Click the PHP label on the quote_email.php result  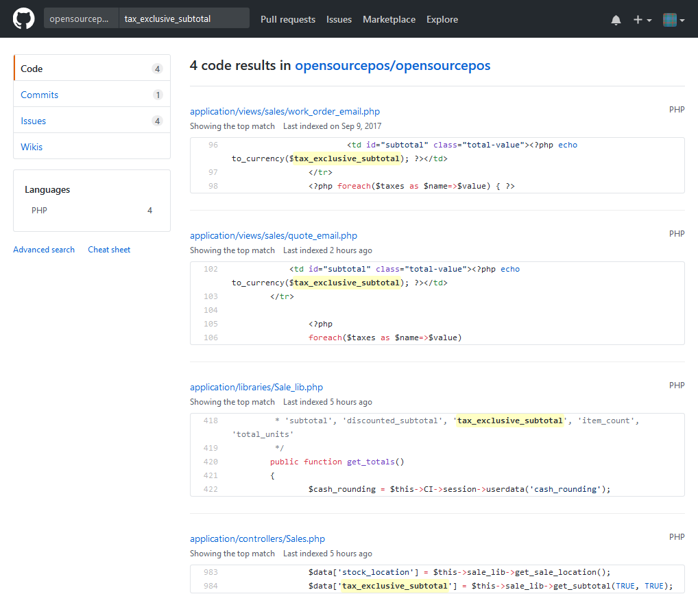(676, 233)
